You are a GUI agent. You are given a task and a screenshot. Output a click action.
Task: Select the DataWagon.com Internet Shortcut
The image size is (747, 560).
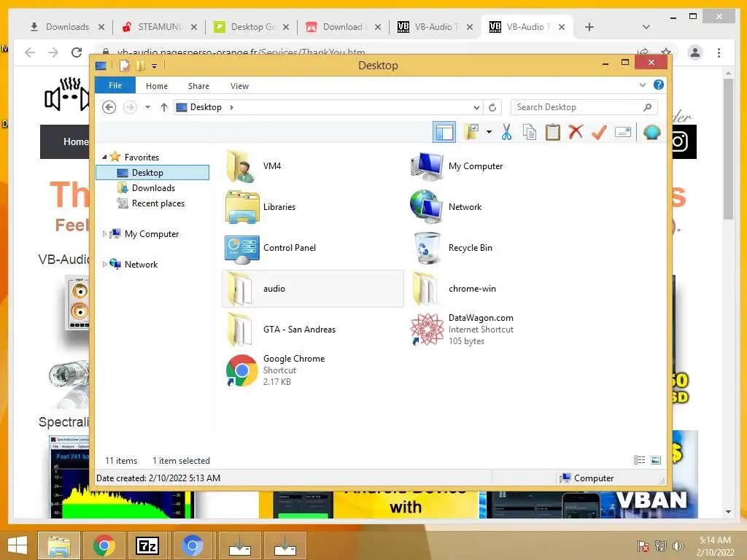[498, 330]
